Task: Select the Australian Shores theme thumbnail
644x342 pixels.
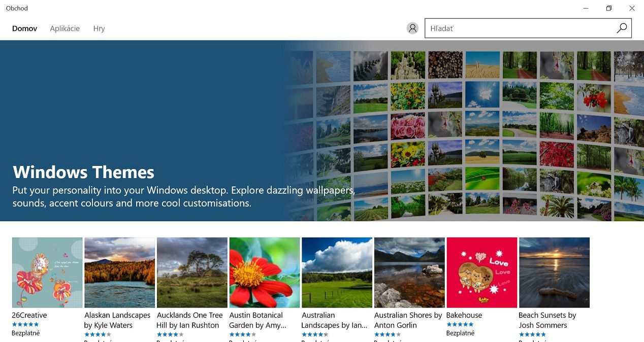Action: pos(409,272)
